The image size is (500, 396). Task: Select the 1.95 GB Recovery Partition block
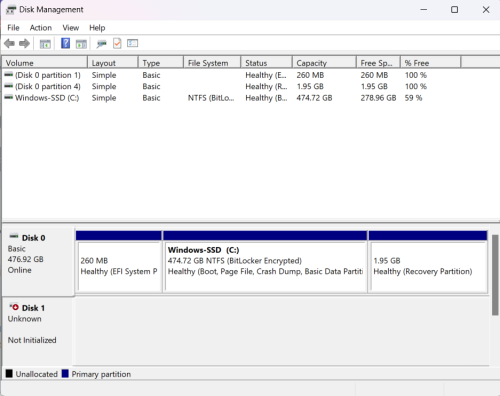pos(428,262)
